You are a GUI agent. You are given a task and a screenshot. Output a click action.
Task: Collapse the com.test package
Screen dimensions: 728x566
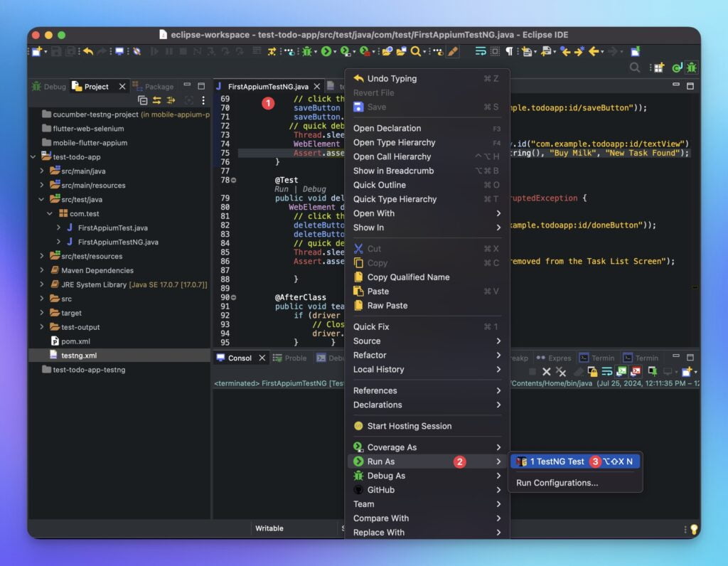point(50,213)
